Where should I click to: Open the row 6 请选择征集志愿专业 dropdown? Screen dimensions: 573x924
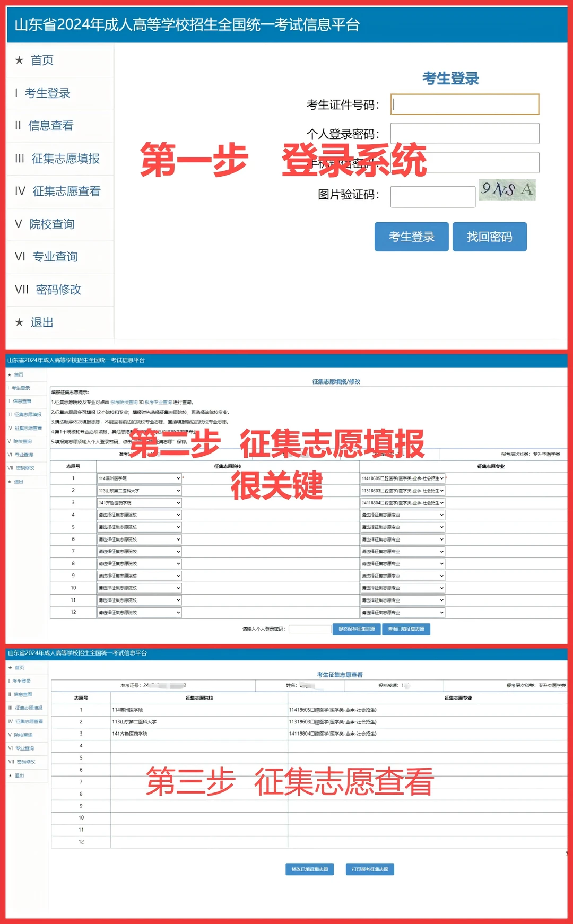click(403, 539)
